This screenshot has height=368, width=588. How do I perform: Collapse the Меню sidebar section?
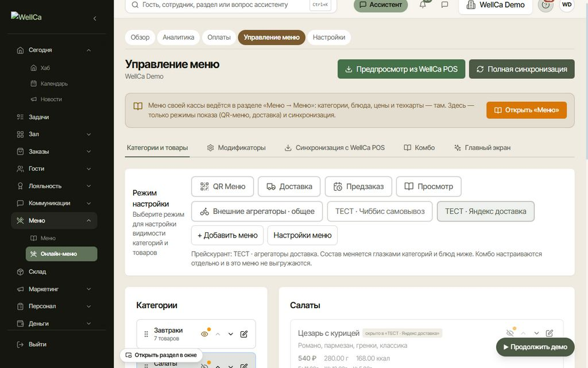[x=88, y=221]
